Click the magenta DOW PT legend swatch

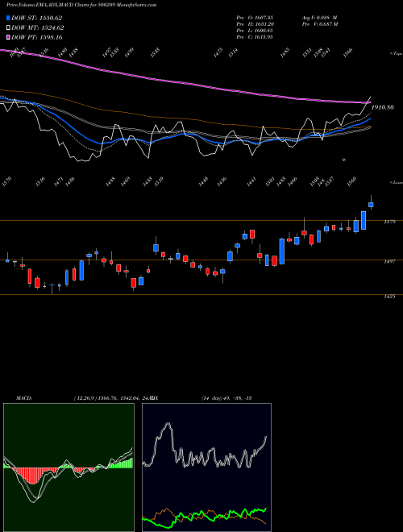[9, 37]
